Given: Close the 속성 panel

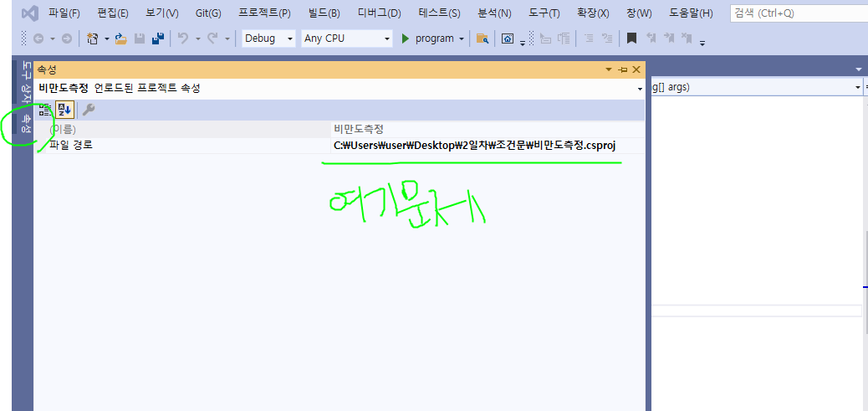Looking at the screenshot, I should [636, 69].
